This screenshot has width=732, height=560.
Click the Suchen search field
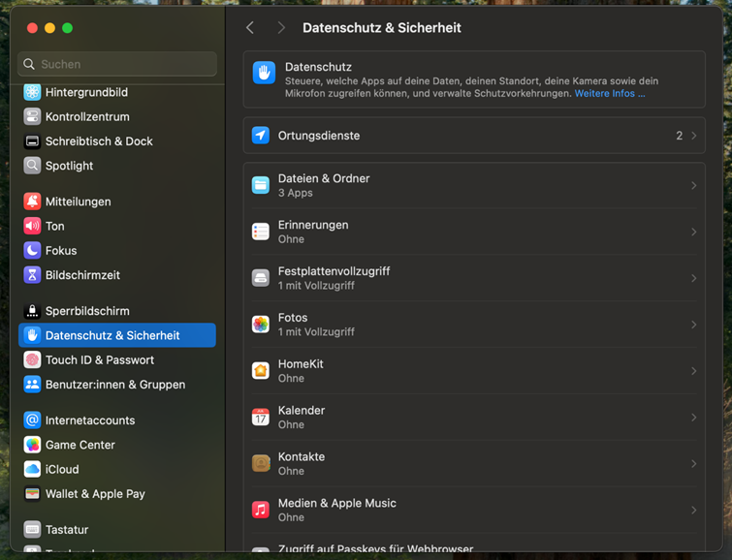[117, 64]
